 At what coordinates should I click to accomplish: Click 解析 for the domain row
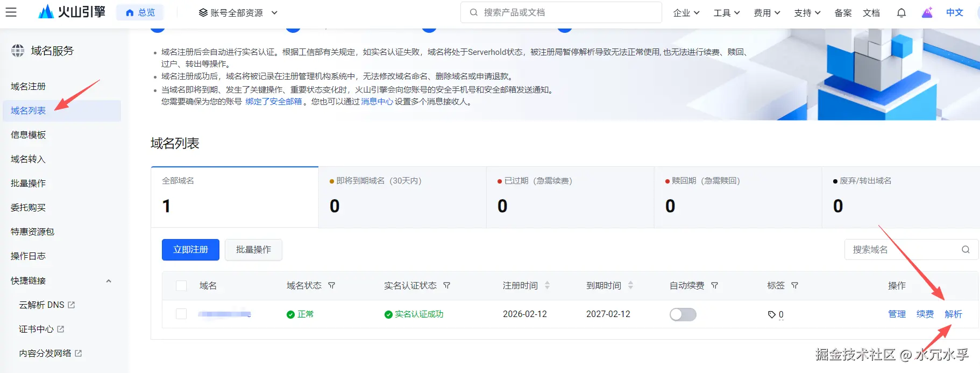pyautogui.click(x=953, y=314)
